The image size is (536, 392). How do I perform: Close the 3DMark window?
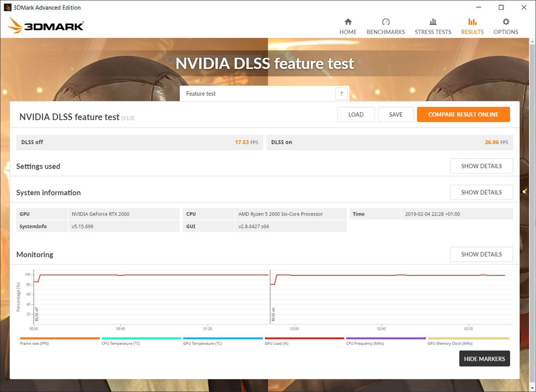pyautogui.click(x=524, y=7)
